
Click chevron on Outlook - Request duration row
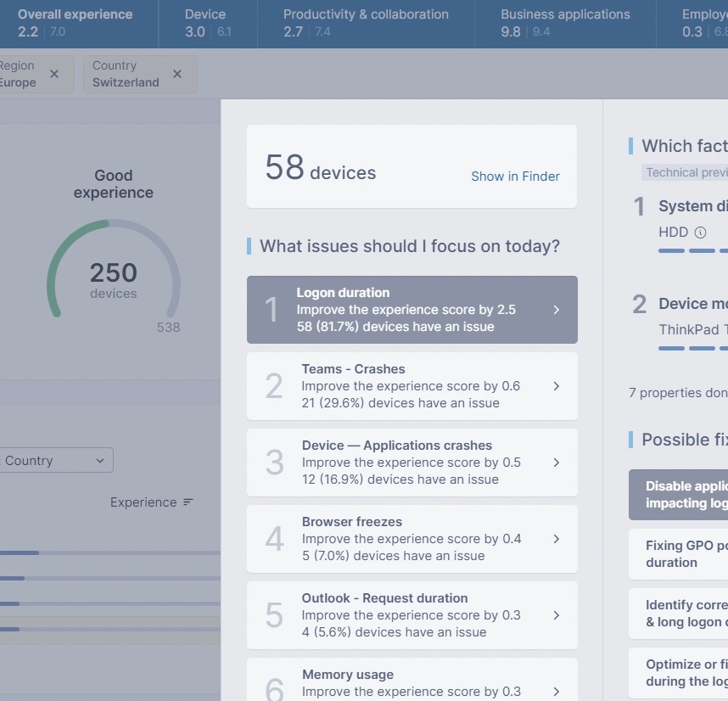pyautogui.click(x=557, y=615)
